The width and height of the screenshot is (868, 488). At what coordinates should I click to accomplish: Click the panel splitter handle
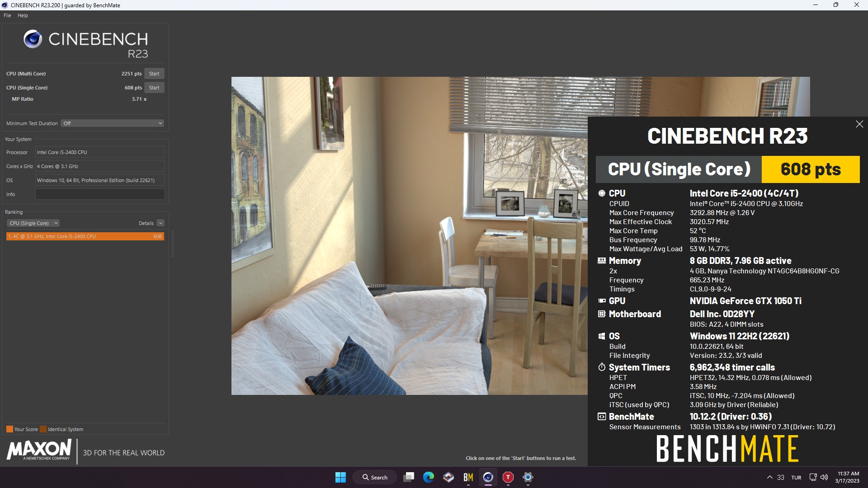[173, 244]
